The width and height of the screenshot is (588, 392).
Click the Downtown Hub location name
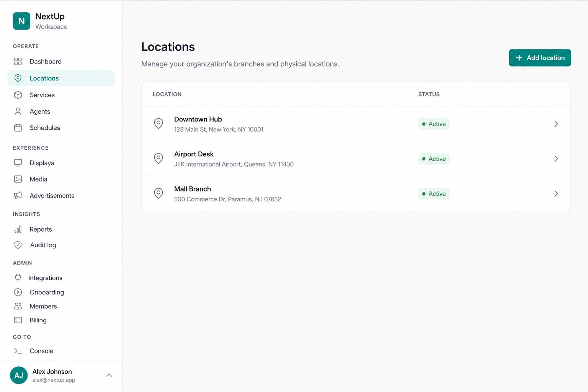(x=198, y=119)
